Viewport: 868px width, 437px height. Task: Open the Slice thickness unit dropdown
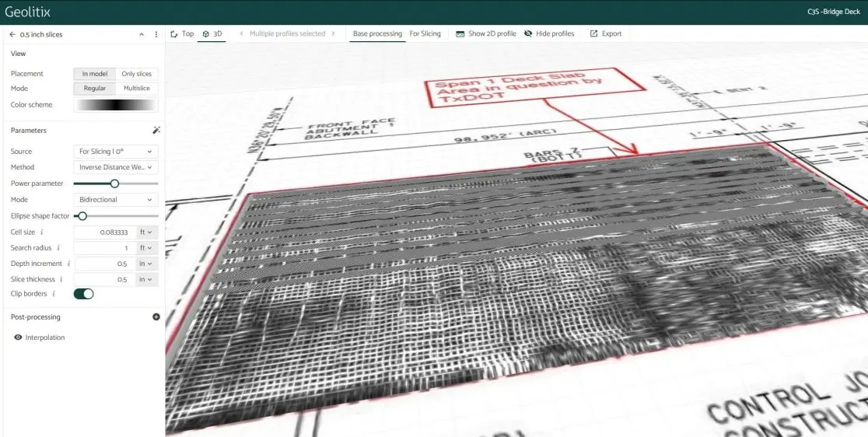[x=147, y=279]
